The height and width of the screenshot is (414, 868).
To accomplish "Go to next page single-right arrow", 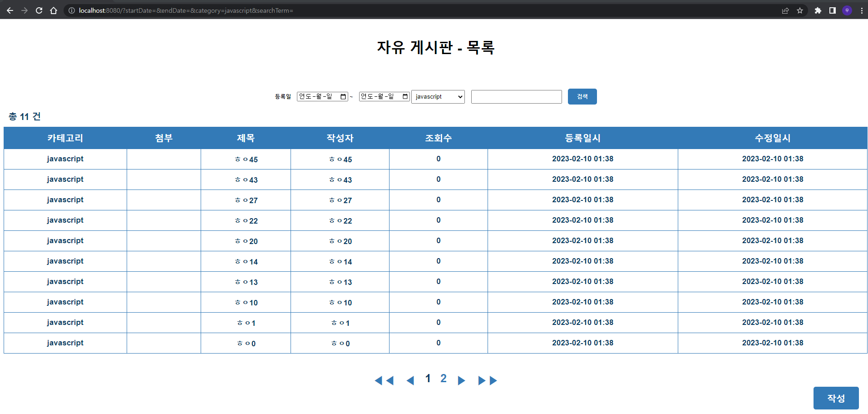I will point(461,380).
